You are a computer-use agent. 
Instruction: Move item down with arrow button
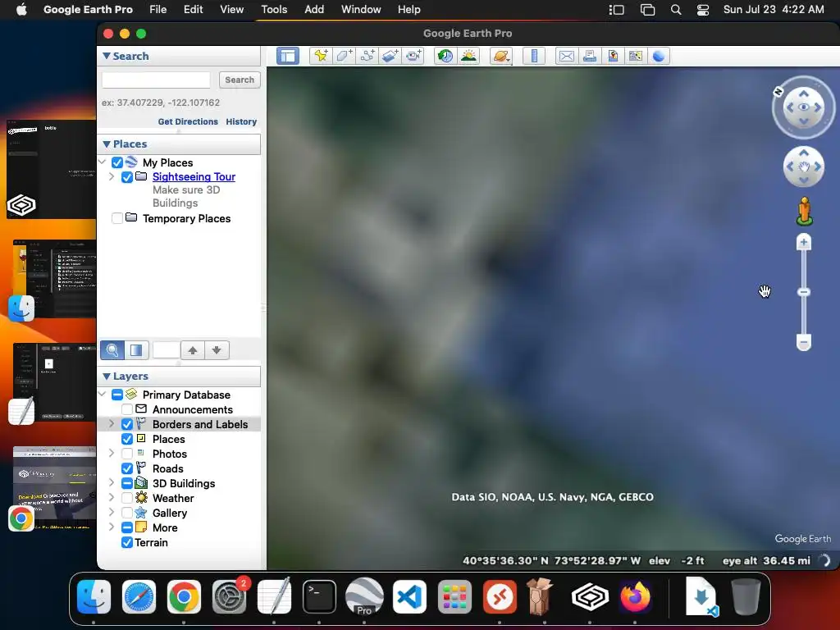pyautogui.click(x=217, y=350)
